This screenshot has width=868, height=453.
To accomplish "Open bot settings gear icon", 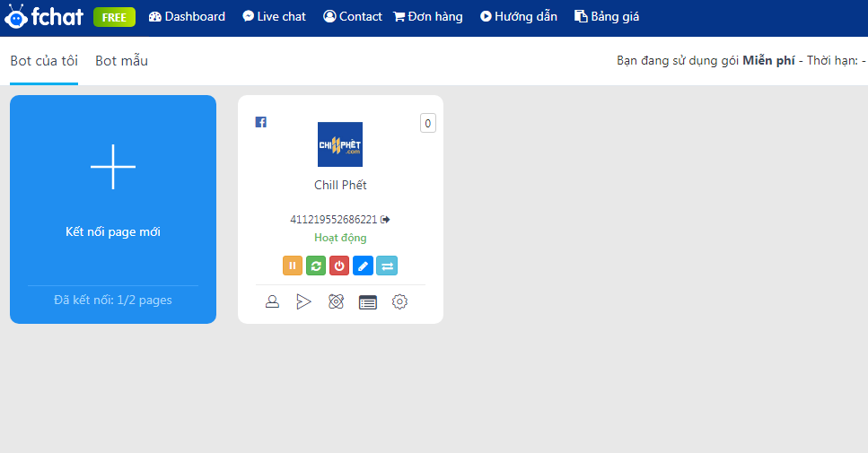I will (x=399, y=301).
